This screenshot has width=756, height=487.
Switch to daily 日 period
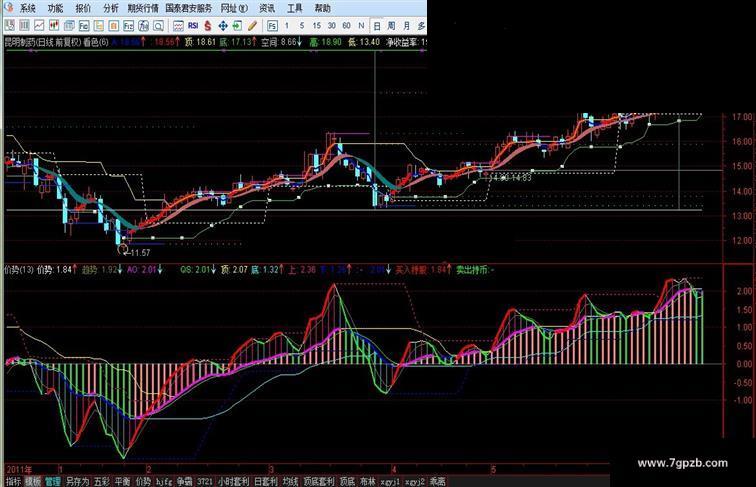click(377, 26)
